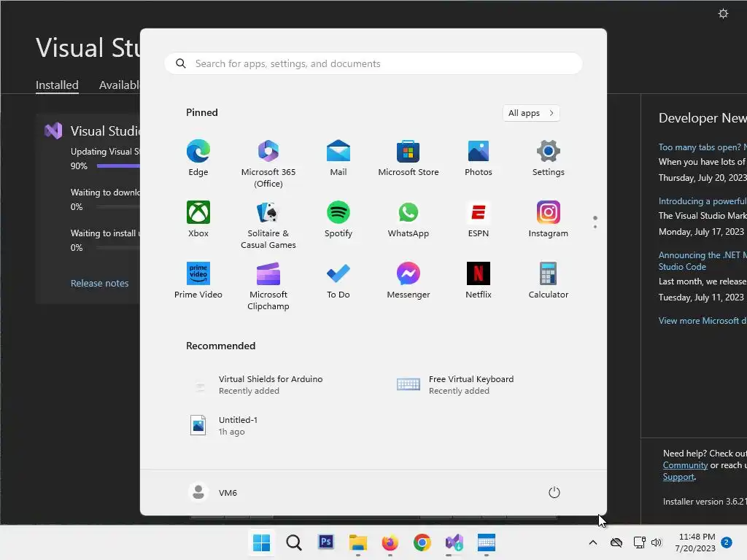
Task: Switch to Visual Studio Installer in taskbar
Action: (454, 542)
